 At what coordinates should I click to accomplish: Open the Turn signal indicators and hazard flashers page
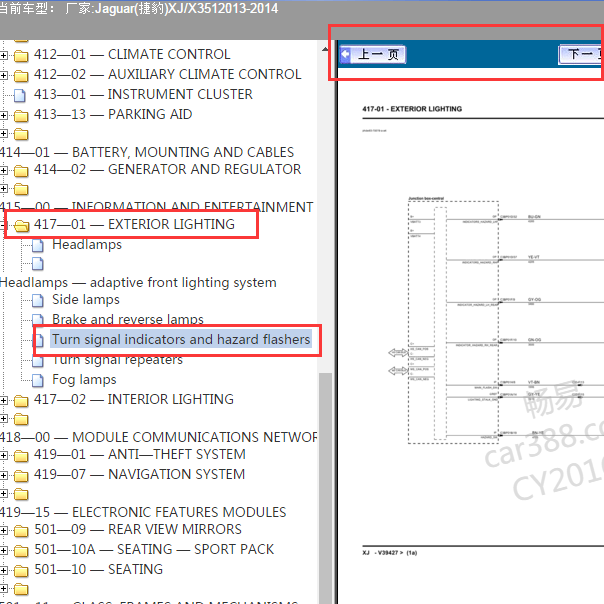coord(180,340)
